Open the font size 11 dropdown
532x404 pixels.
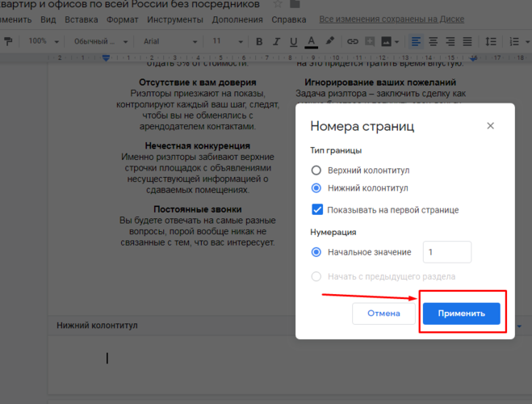pos(227,41)
